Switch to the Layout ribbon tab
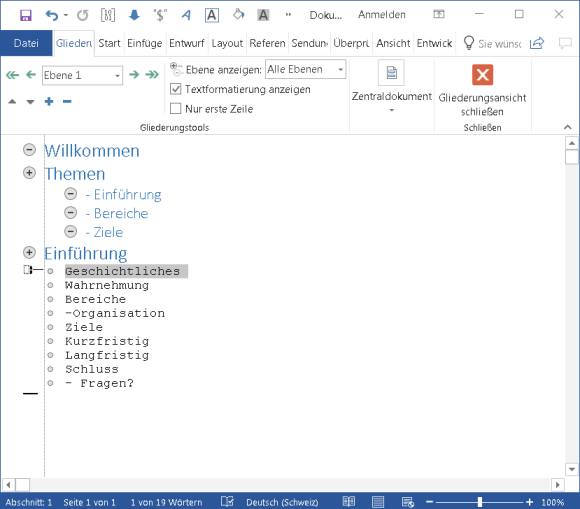The width and height of the screenshot is (580, 509). (x=227, y=43)
